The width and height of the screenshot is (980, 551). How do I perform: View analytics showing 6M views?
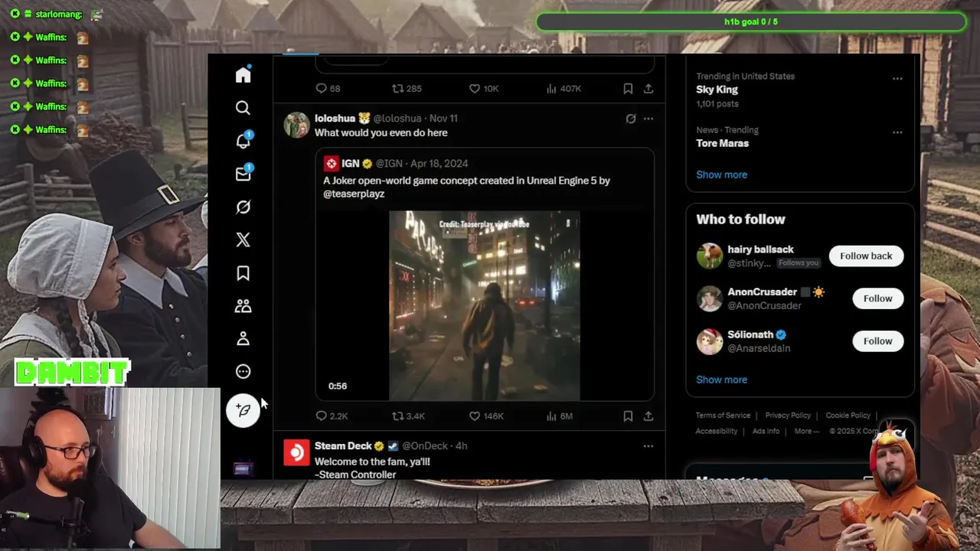click(x=559, y=416)
